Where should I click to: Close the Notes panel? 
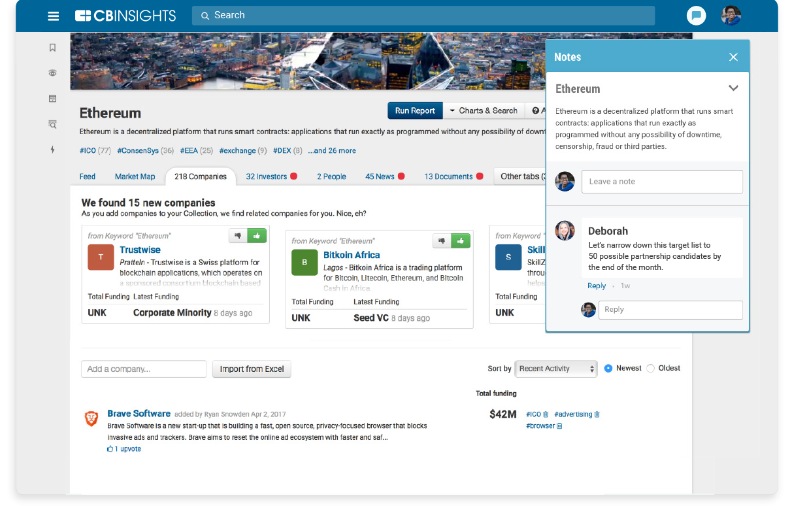(x=733, y=57)
